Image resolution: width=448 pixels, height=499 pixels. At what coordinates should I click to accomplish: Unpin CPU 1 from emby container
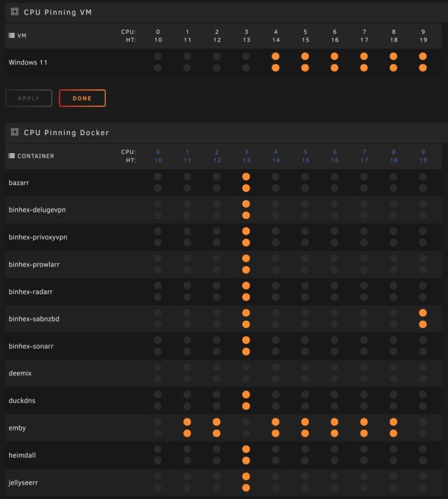pos(187,422)
